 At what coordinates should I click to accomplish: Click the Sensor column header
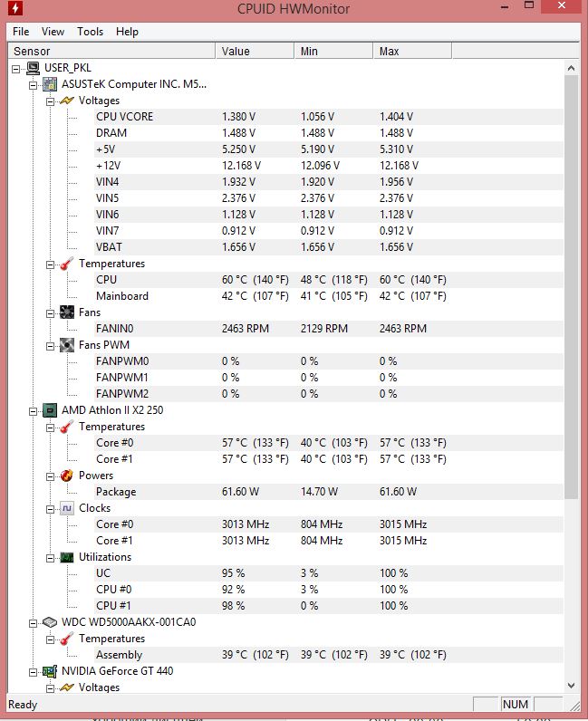pyautogui.click(x=111, y=51)
